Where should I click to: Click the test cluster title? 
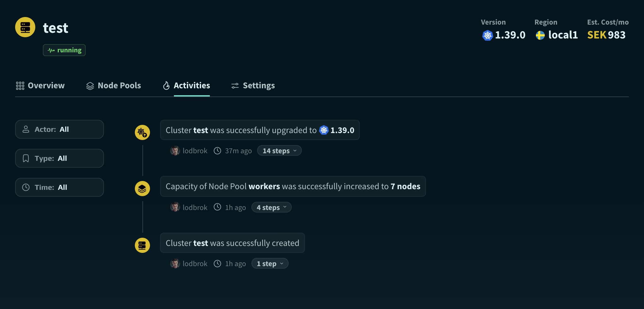pos(55,28)
